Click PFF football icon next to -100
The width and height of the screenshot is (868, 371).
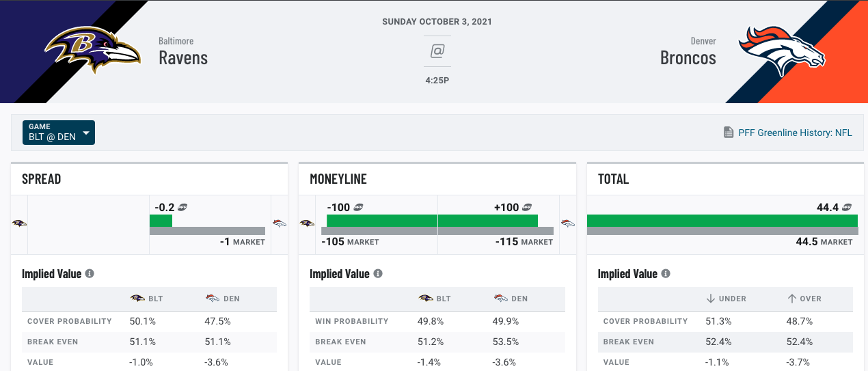358,207
